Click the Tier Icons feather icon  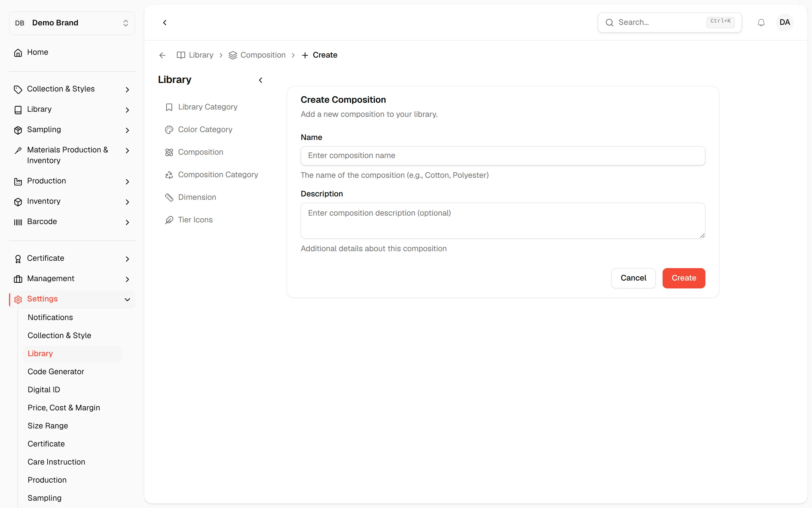(169, 220)
